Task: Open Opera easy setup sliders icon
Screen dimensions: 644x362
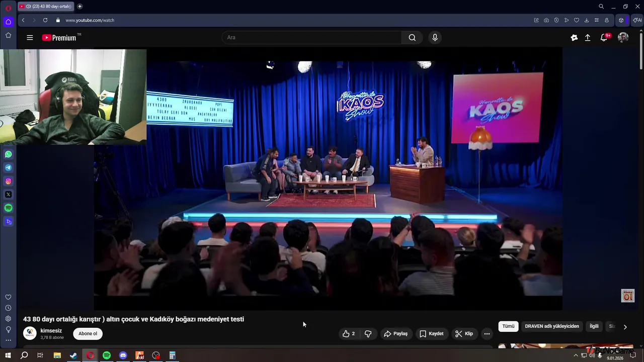Action: (597, 20)
